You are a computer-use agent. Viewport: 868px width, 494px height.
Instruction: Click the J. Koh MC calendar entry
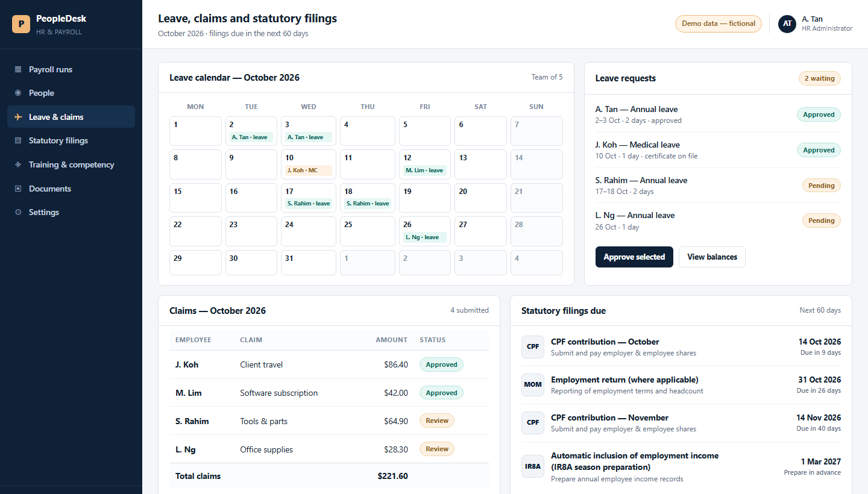[x=308, y=170]
